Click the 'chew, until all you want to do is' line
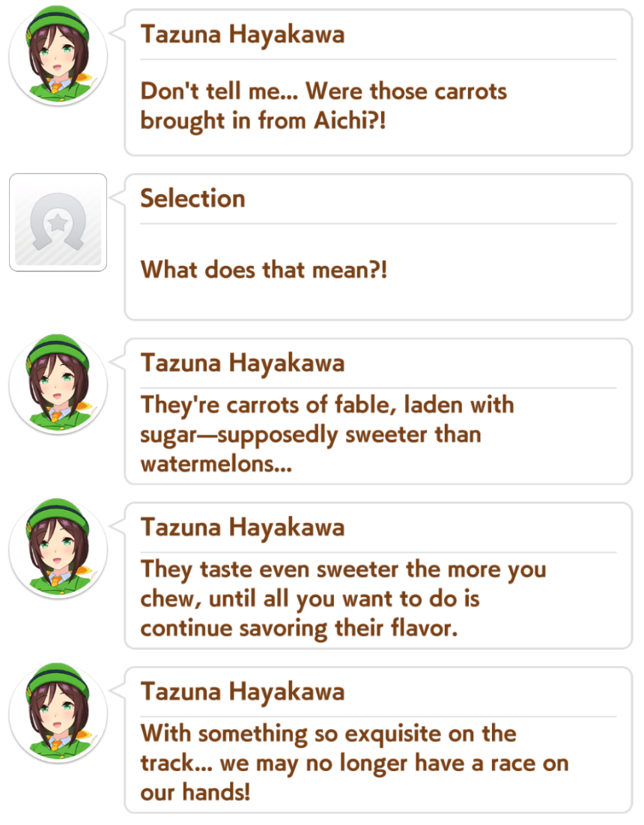 tap(310, 599)
